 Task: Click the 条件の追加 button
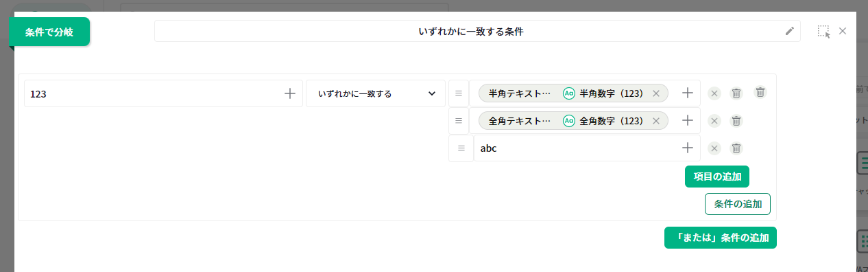pyautogui.click(x=738, y=204)
